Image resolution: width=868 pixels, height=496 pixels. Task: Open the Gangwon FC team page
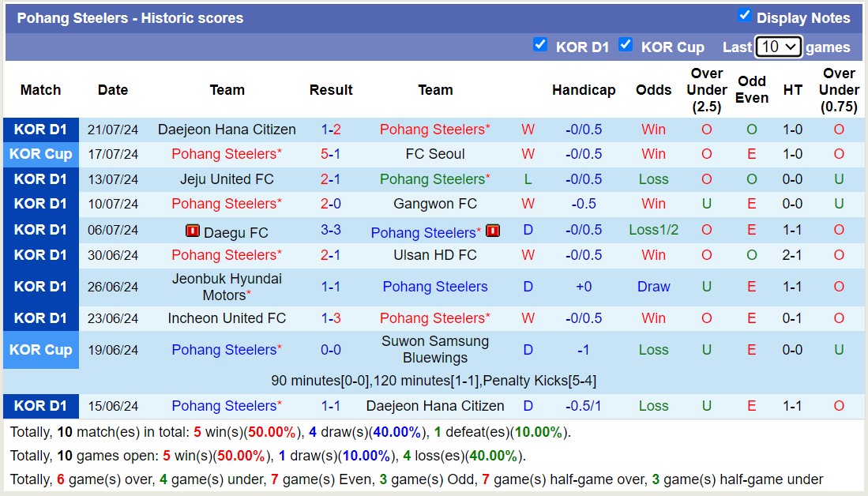point(435,204)
